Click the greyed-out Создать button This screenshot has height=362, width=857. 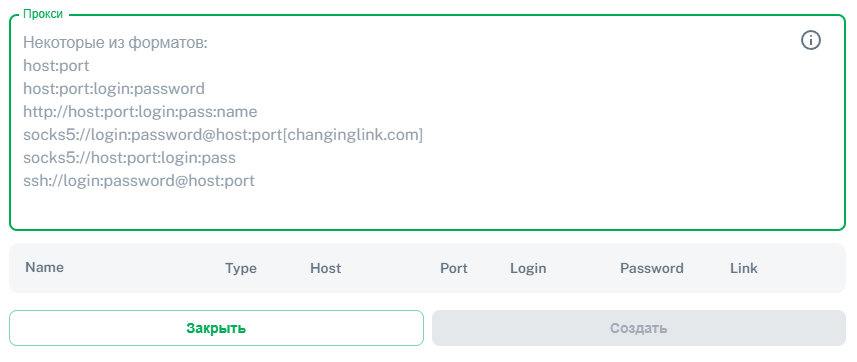[x=639, y=328]
